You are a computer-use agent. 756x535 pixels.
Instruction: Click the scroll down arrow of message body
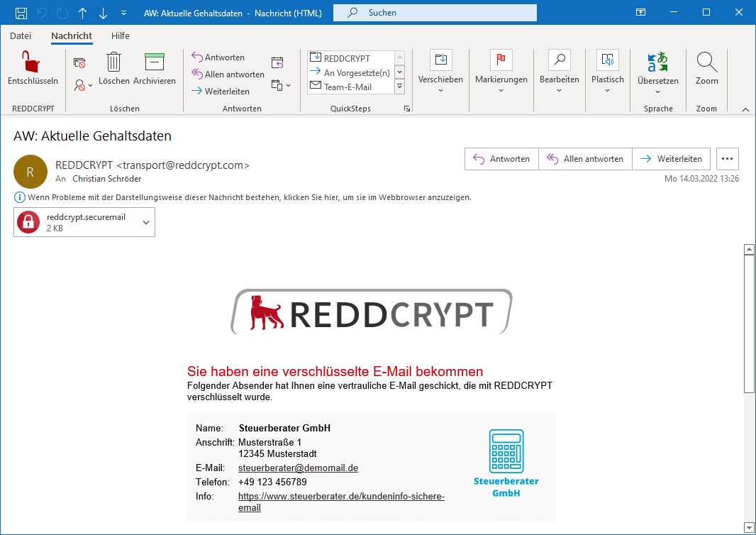(749, 526)
